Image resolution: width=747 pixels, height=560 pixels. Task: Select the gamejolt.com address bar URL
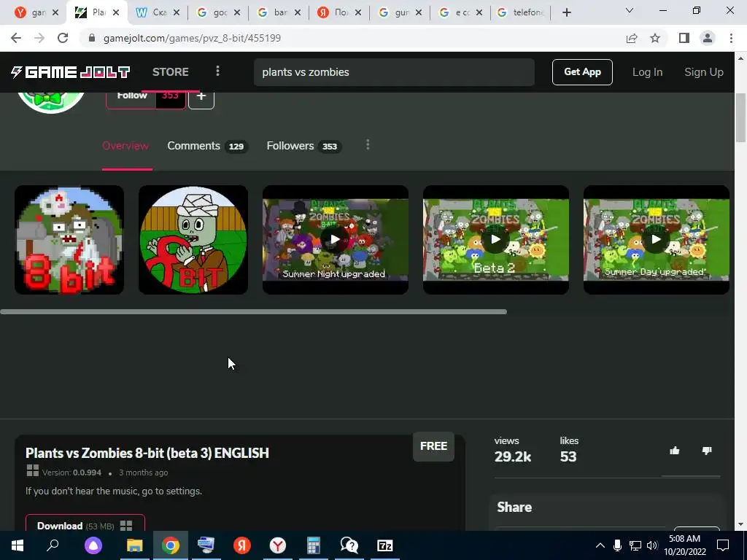coord(192,38)
